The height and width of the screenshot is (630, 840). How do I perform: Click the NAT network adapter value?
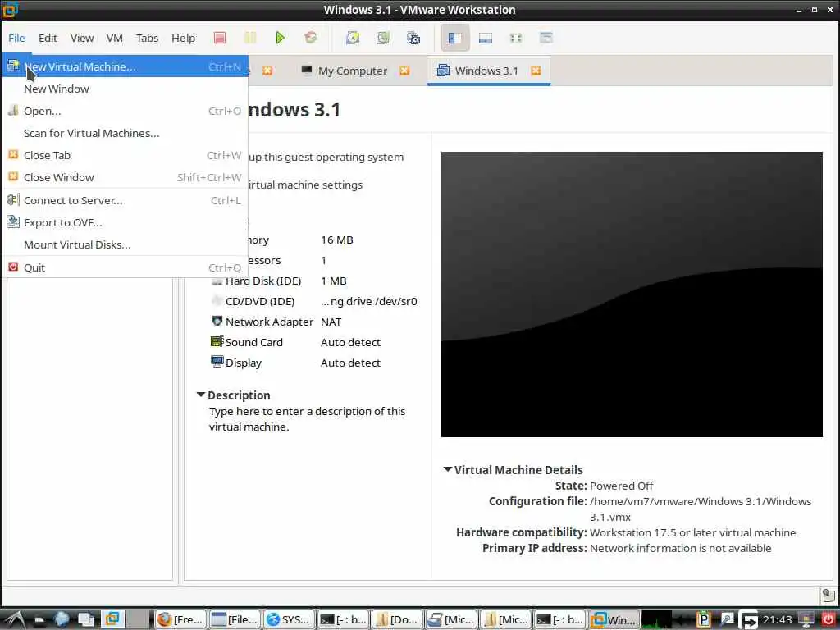[x=331, y=322]
